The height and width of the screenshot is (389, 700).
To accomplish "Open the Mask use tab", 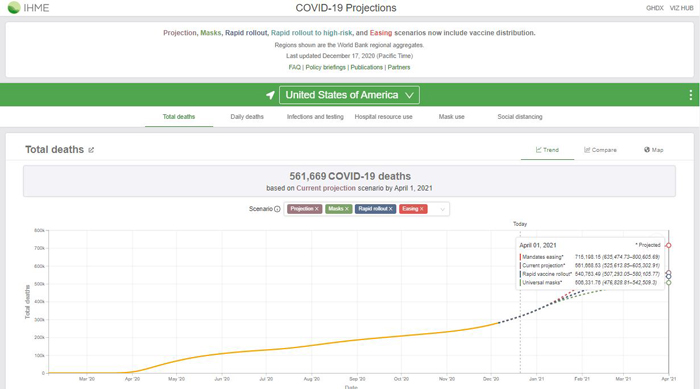I will pyautogui.click(x=451, y=117).
